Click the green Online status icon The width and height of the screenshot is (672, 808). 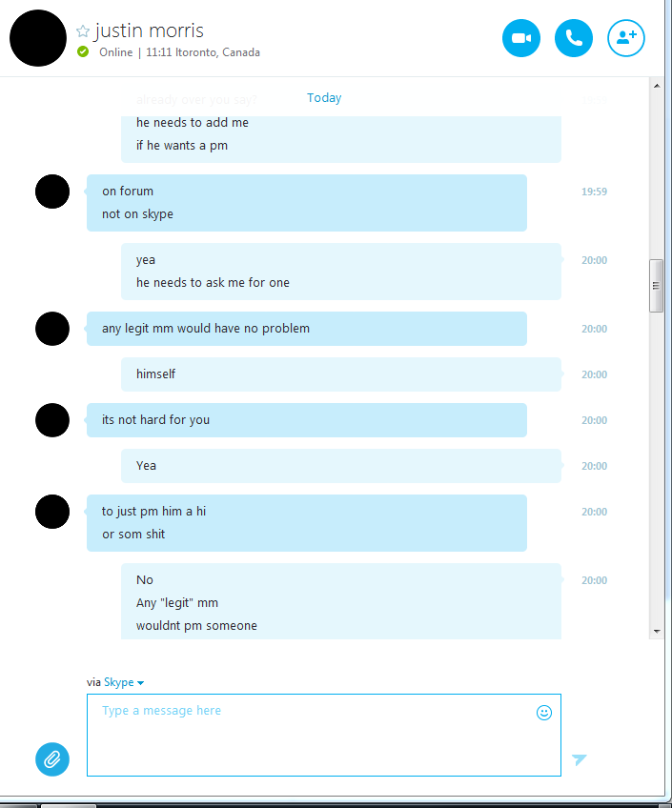pyautogui.click(x=83, y=51)
